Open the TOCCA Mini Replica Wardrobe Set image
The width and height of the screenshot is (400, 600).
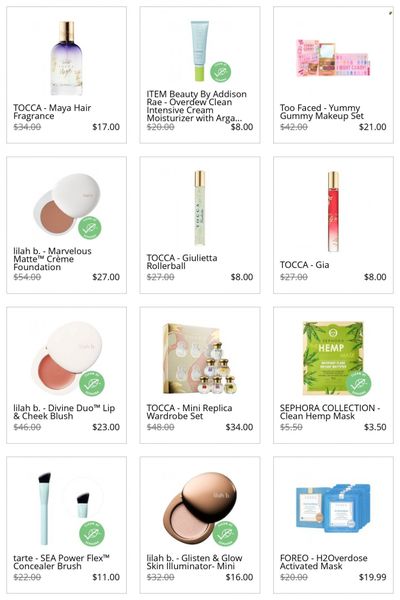pos(200,358)
